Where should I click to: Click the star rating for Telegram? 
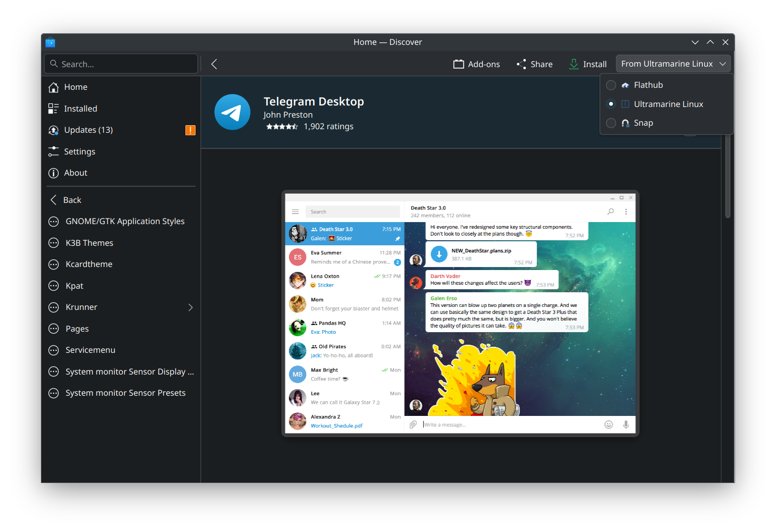(x=282, y=127)
